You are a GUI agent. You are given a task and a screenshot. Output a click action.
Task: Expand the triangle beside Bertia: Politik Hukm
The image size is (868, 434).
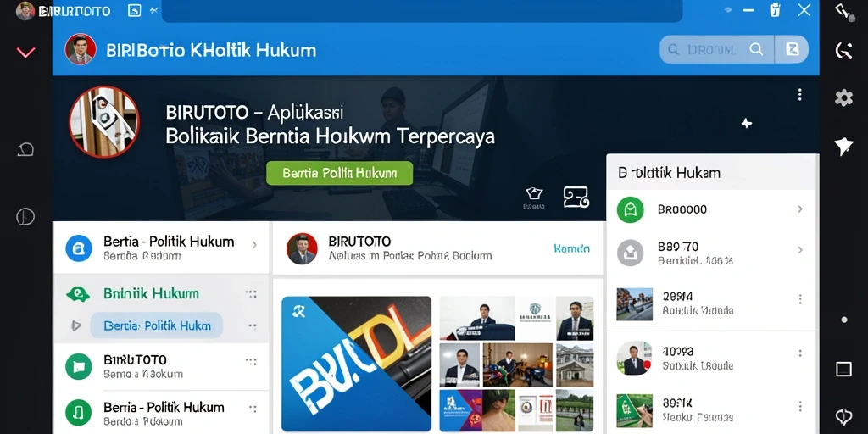(76, 325)
